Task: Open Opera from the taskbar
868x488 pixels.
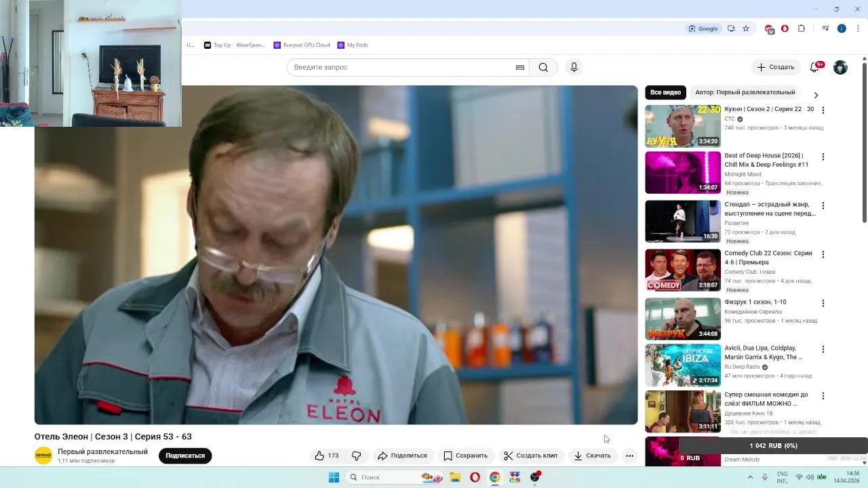Action: (x=475, y=477)
